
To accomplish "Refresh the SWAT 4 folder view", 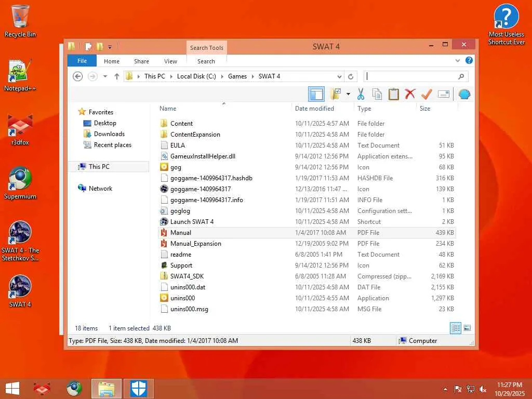I will click(x=351, y=76).
